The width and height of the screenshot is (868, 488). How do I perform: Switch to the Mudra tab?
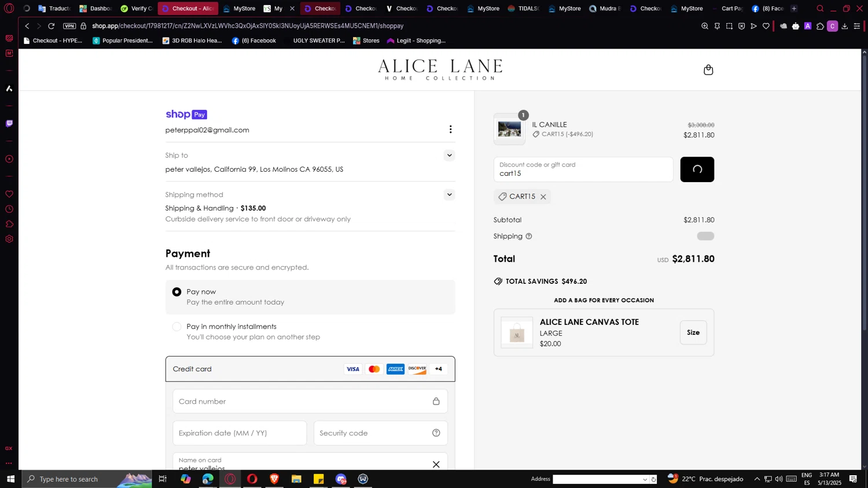pyautogui.click(x=605, y=9)
